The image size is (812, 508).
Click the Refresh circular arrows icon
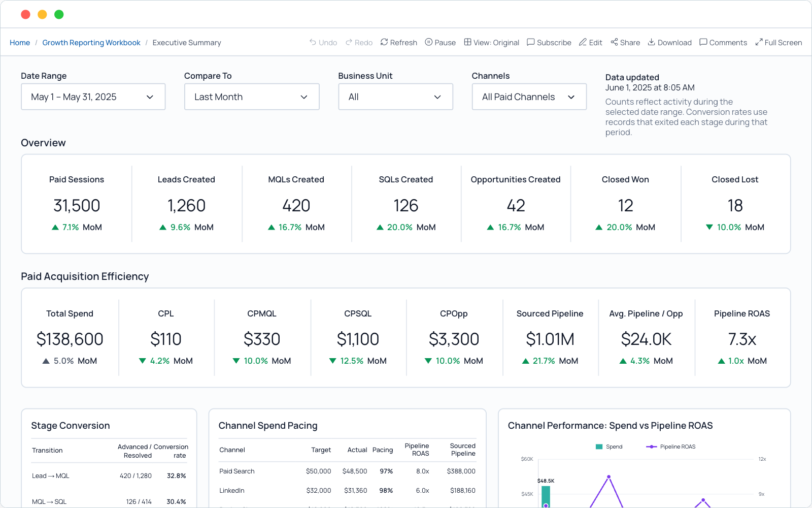[384, 42]
